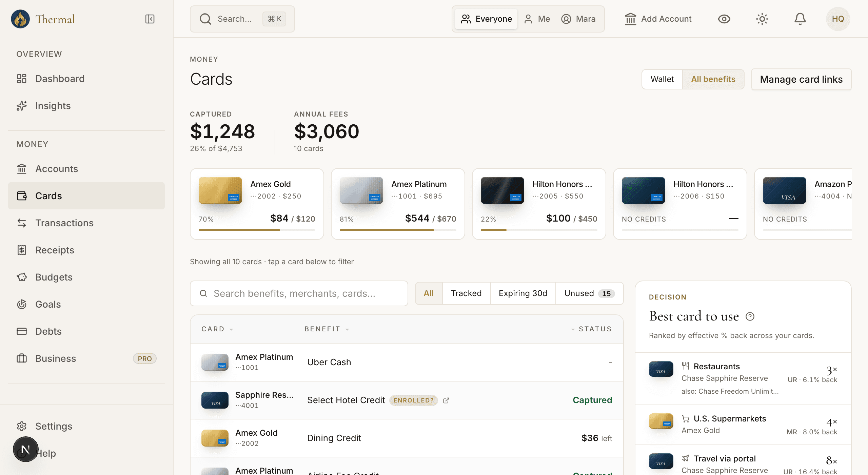Click the Settings gear icon
The height and width of the screenshot is (475, 868).
coord(22,426)
